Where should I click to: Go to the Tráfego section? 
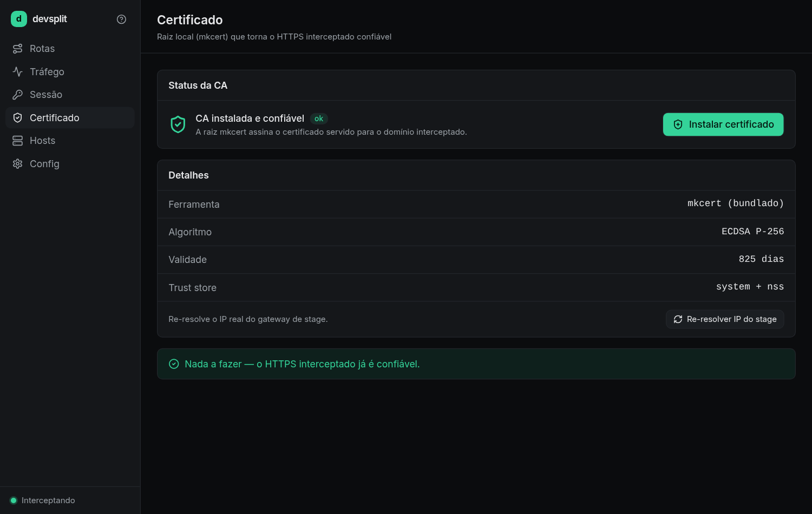click(70, 71)
